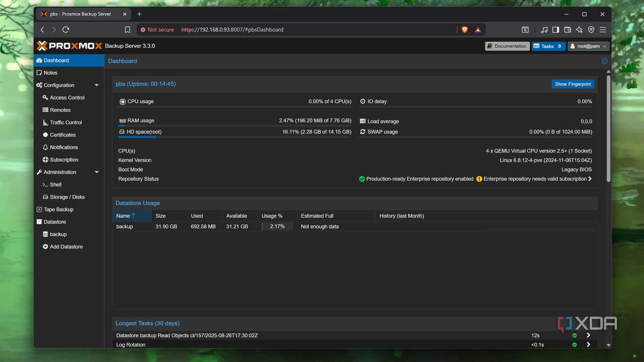The height and width of the screenshot is (362, 644).
Task: Bookmark this page icon
Action: coord(128,30)
